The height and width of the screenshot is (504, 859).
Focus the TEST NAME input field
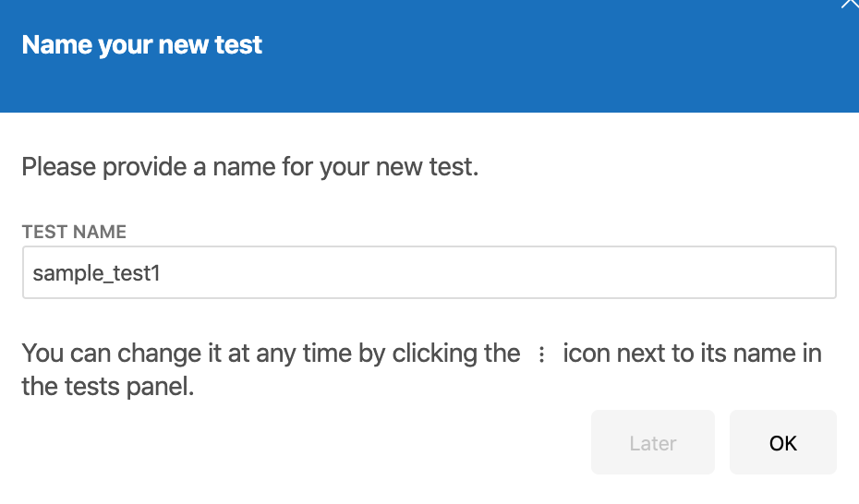coord(429,272)
